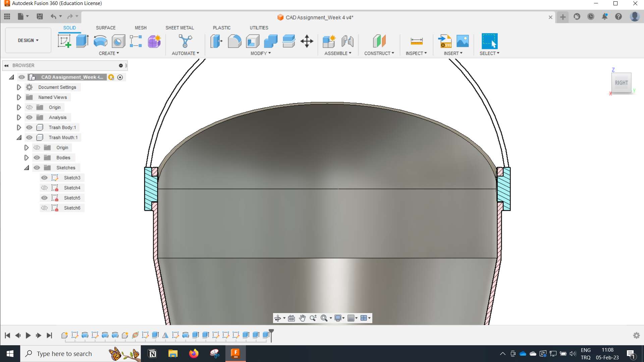Open the DESIGN workspace dropdown

click(x=28, y=40)
